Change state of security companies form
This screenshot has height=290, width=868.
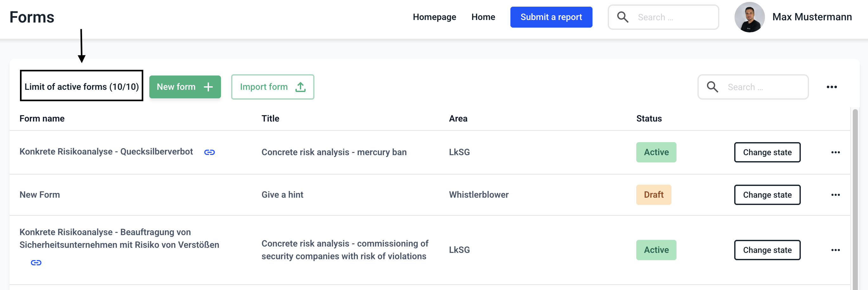(767, 250)
